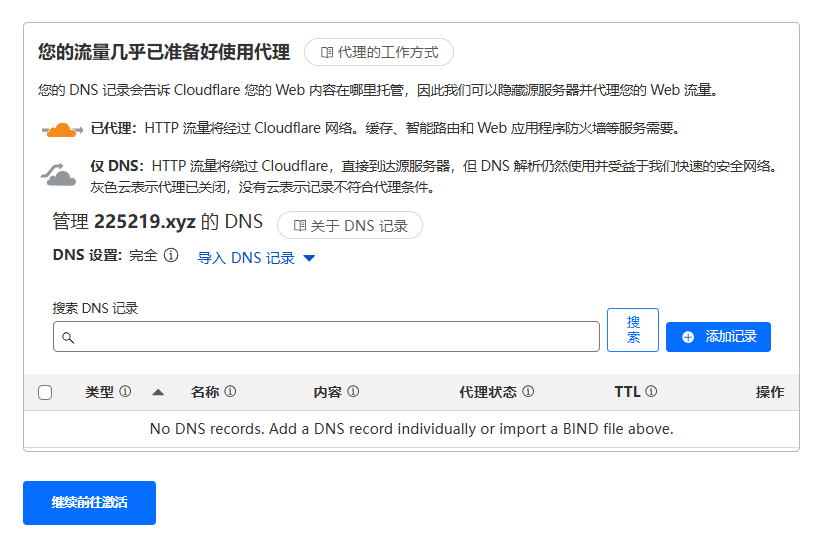Expand the 导入 DNS 记录 dropdown
This screenshot has width=824, height=555.
256,258
